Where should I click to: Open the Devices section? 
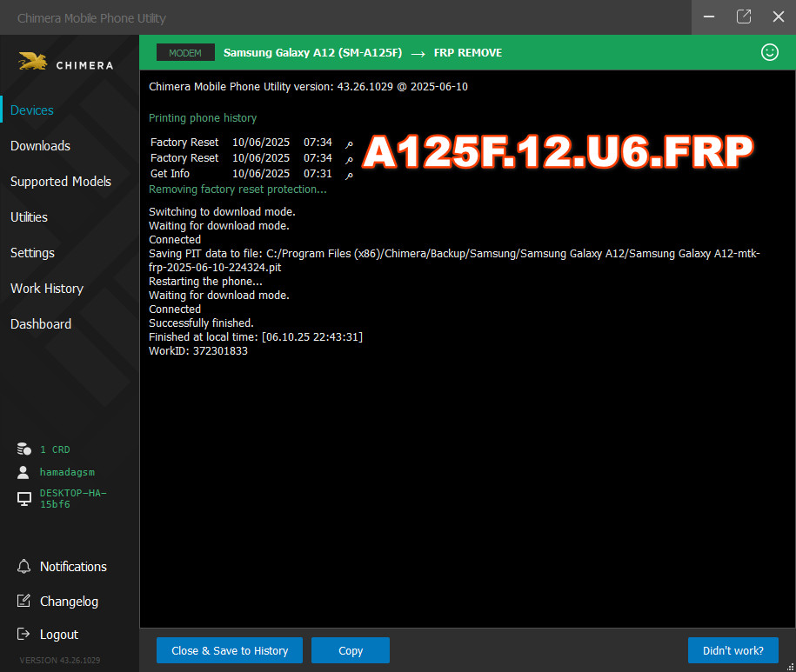click(x=32, y=110)
